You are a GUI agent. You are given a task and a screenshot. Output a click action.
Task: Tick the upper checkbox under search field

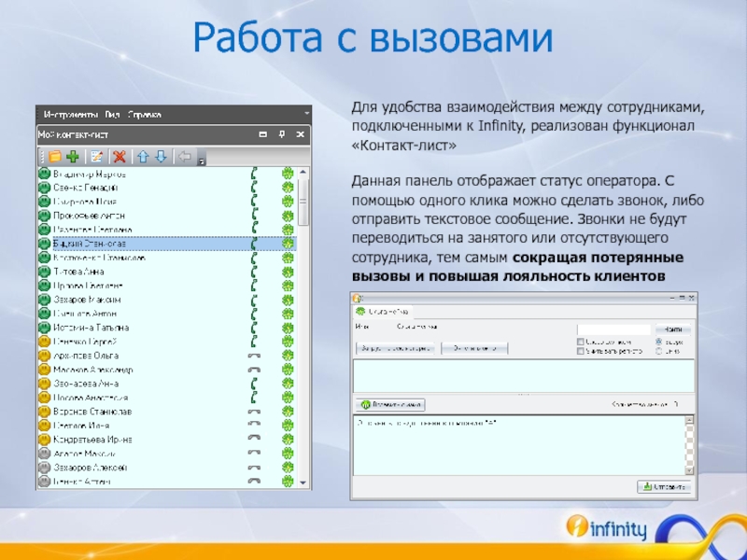tap(581, 342)
